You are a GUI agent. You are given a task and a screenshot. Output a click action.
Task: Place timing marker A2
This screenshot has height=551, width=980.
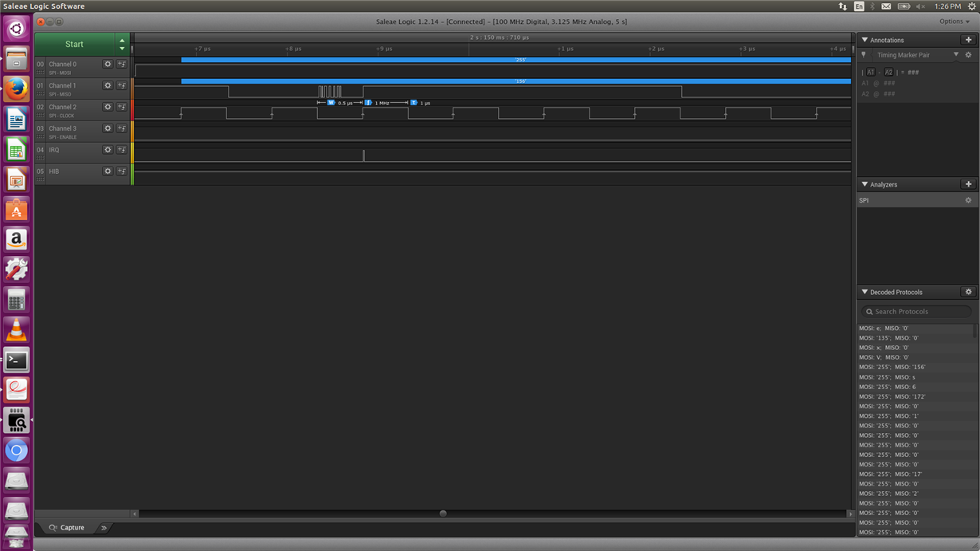[x=888, y=72]
